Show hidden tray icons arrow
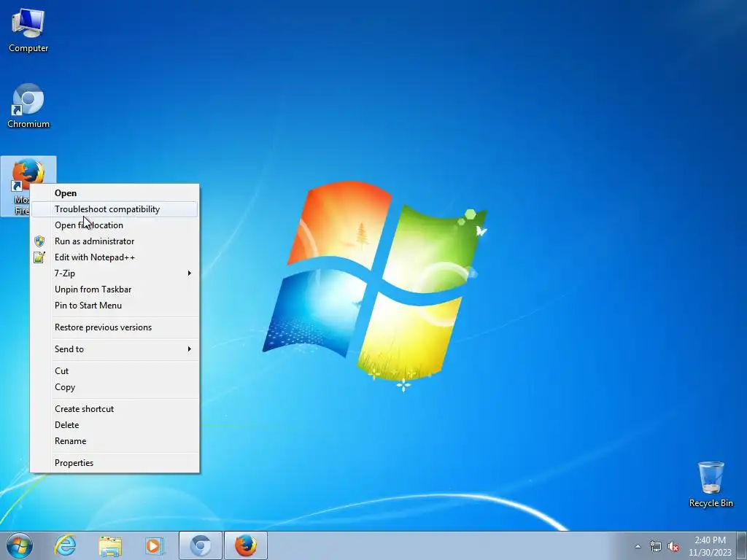 click(x=638, y=546)
